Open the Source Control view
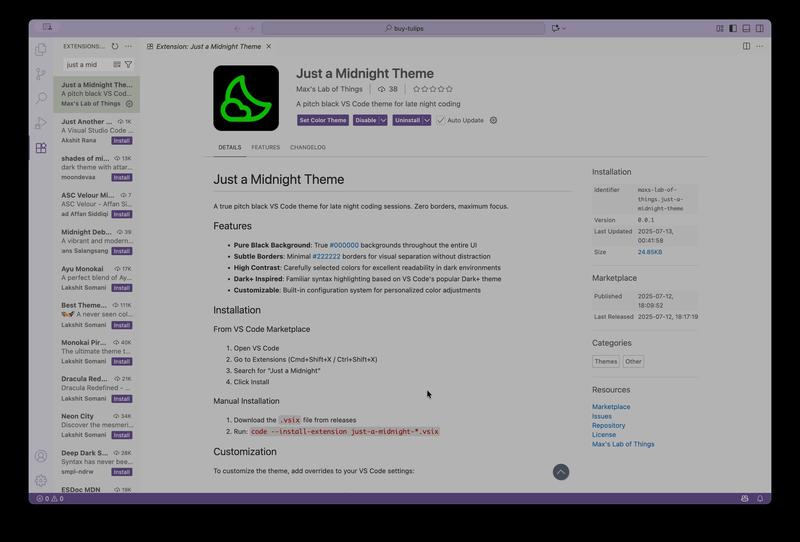The image size is (800, 542). 41,74
